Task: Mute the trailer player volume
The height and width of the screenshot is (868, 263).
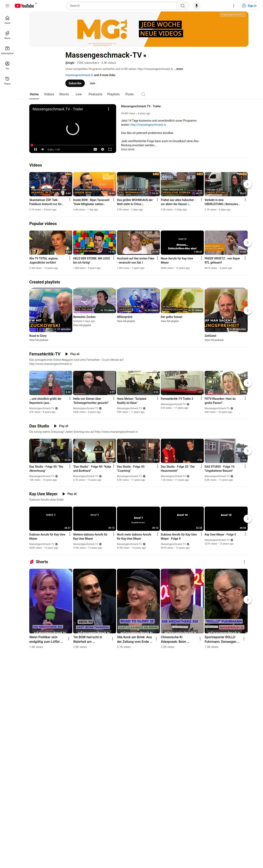Action: coord(43,149)
